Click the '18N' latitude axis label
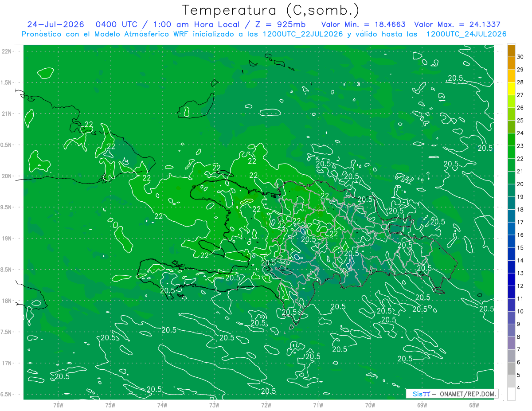 (7, 301)
